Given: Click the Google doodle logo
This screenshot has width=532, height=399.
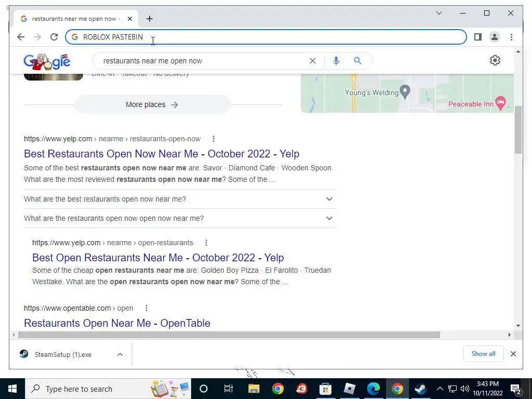Looking at the screenshot, I should 47,61.
